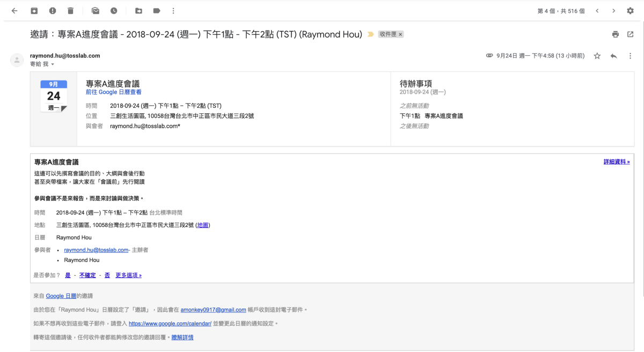Click the amonkey0917@gmail.com address link
Image resolution: width=644 pixels, height=352 pixels.
(213, 310)
